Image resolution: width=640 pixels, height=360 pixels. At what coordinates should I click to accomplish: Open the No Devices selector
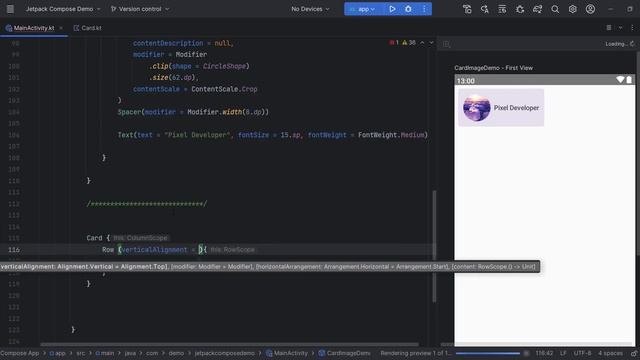pos(310,9)
